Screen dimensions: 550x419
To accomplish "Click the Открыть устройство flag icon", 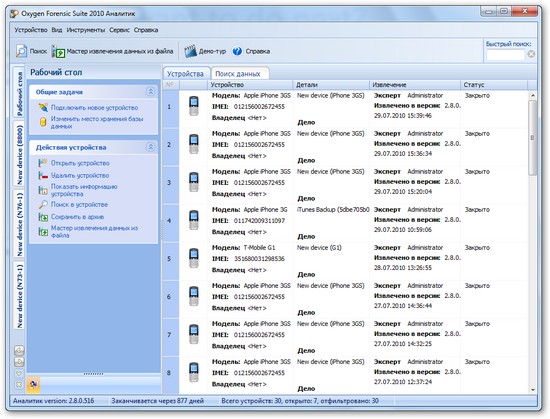I will 43,163.
